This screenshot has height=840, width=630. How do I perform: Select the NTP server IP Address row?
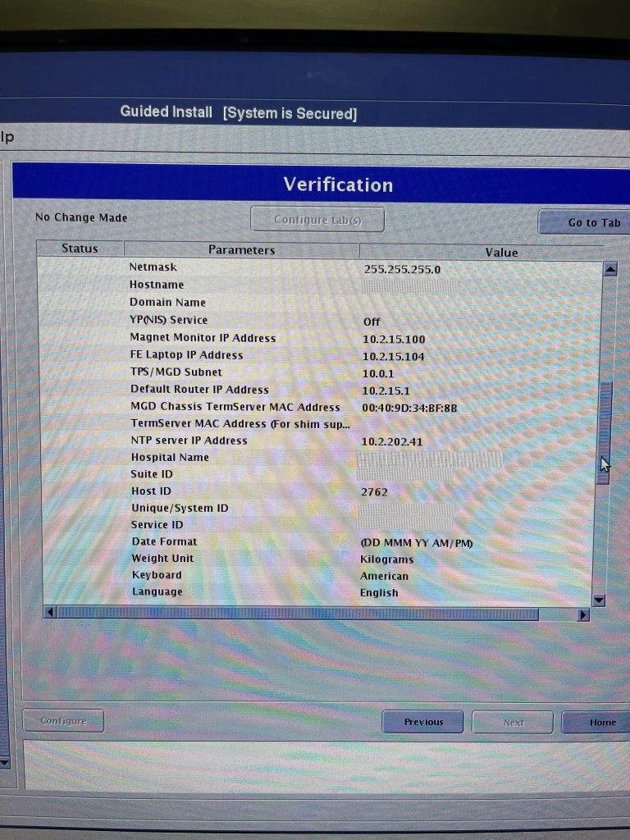click(189, 441)
